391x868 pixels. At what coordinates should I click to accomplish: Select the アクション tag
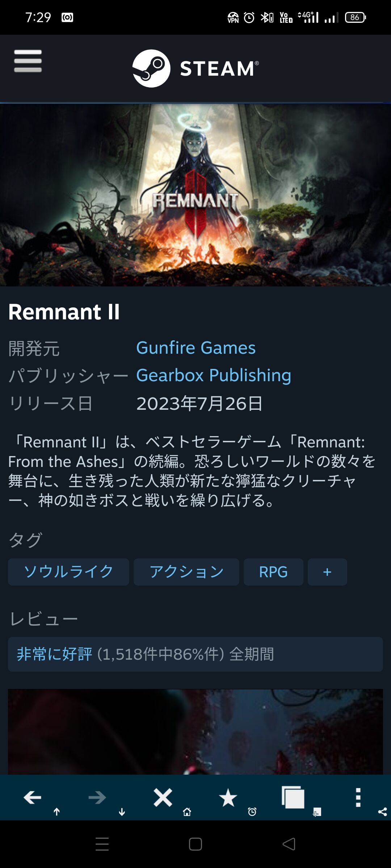coord(186,572)
